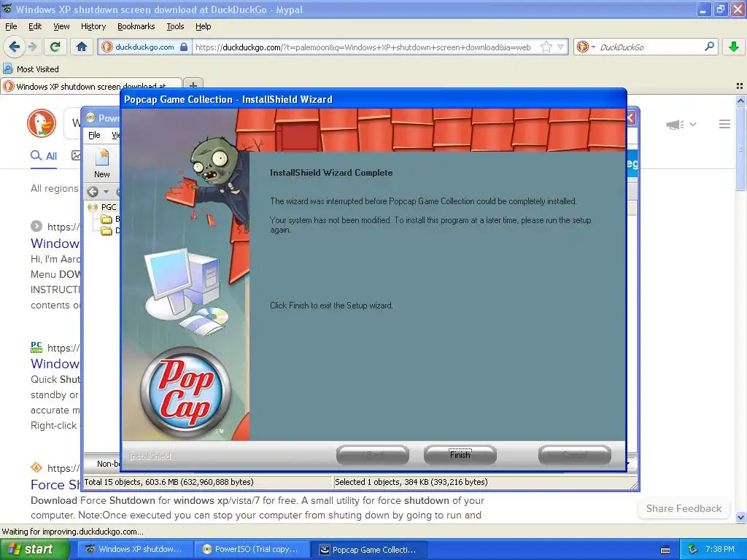Click the megaphone icon on DuckDuckGo page
This screenshot has width=747, height=560.
pos(675,124)
